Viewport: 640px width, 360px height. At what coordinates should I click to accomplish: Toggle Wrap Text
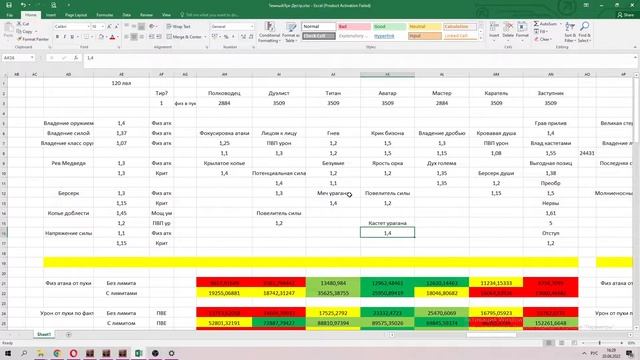179,27
